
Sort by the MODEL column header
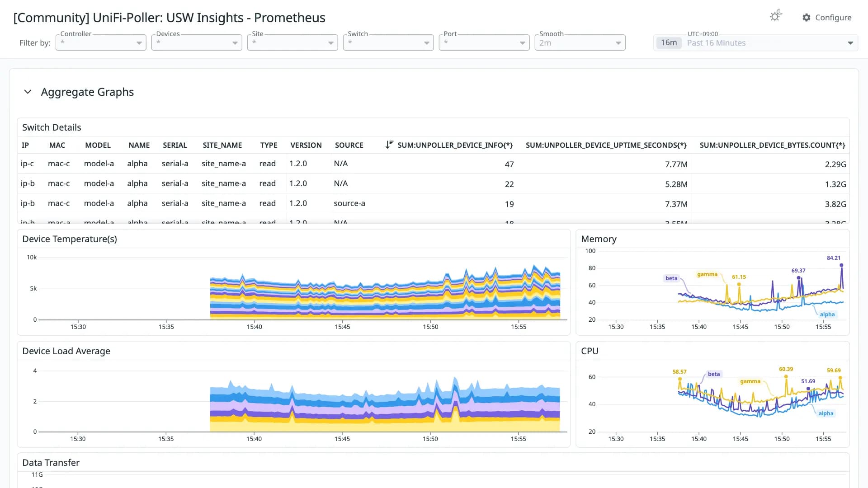coord(98,145)
